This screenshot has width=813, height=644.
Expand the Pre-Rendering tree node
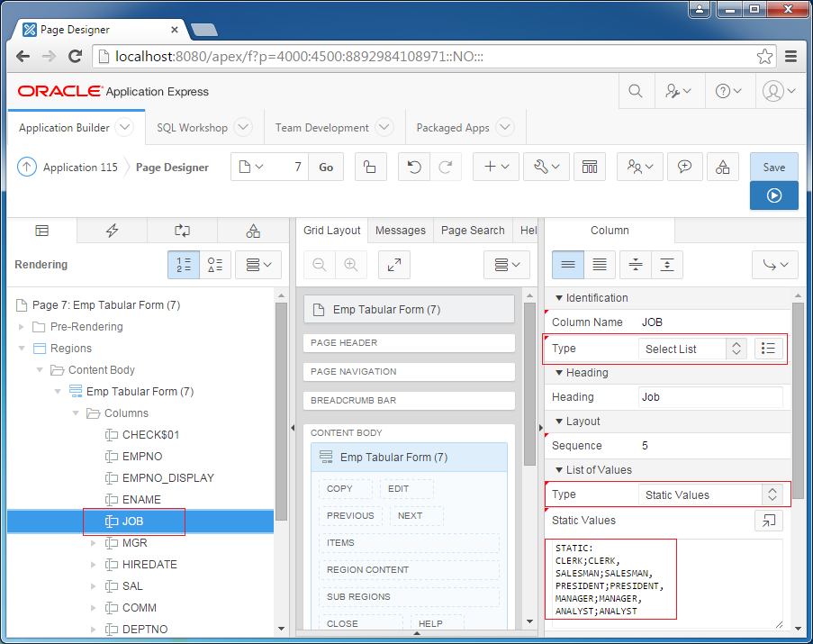(x=22, y=327)
